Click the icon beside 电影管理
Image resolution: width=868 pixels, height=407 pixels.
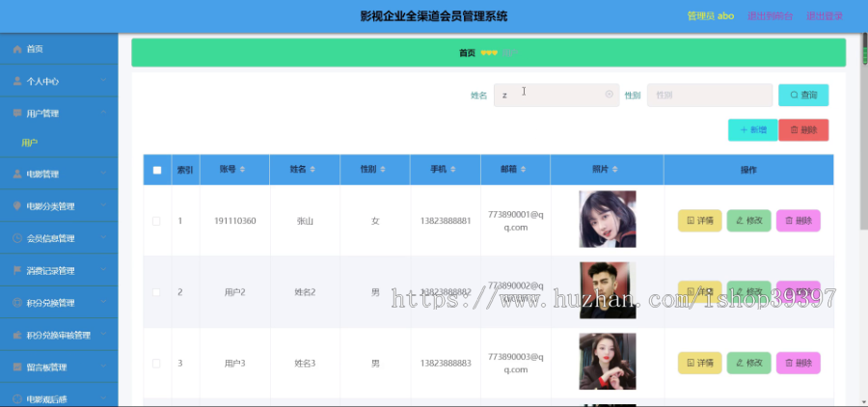point(17,174)
